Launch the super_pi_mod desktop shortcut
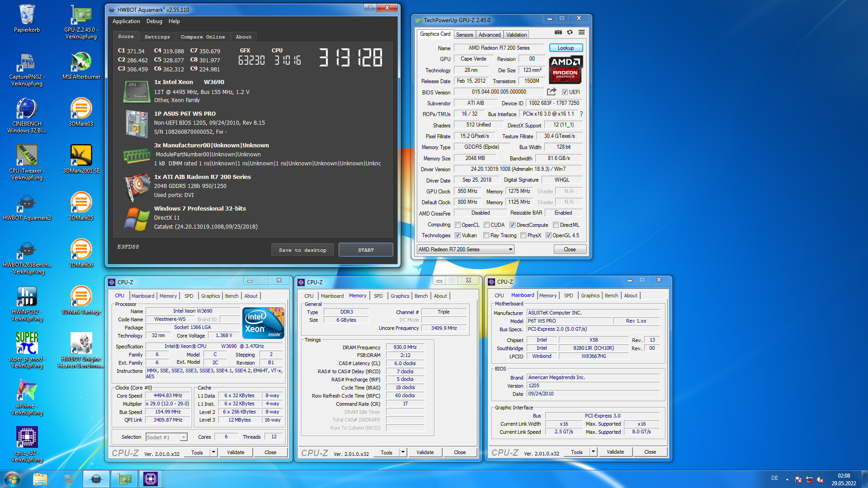 pyautogui.click(x=27, y=351)
